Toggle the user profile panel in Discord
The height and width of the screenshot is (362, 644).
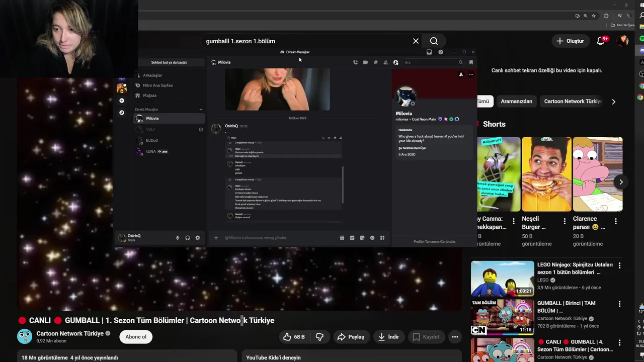pyautogui.click(x=395, y=62)
